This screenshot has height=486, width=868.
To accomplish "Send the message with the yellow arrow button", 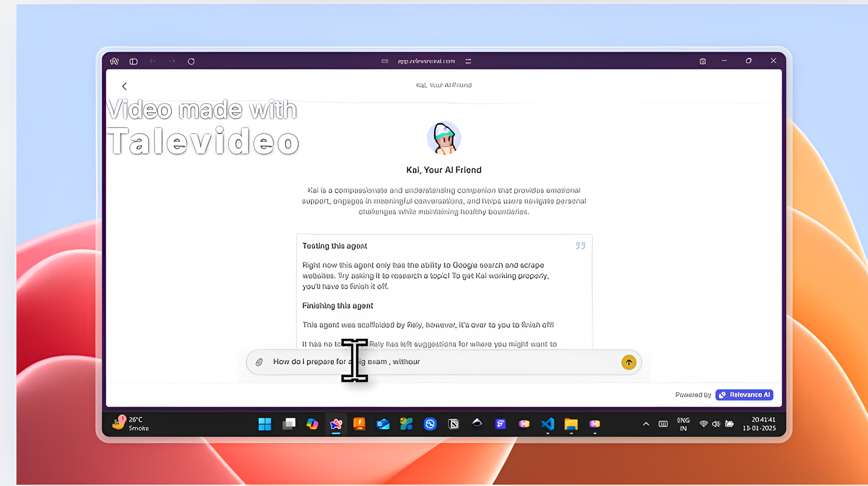I will tap(629, 362).
